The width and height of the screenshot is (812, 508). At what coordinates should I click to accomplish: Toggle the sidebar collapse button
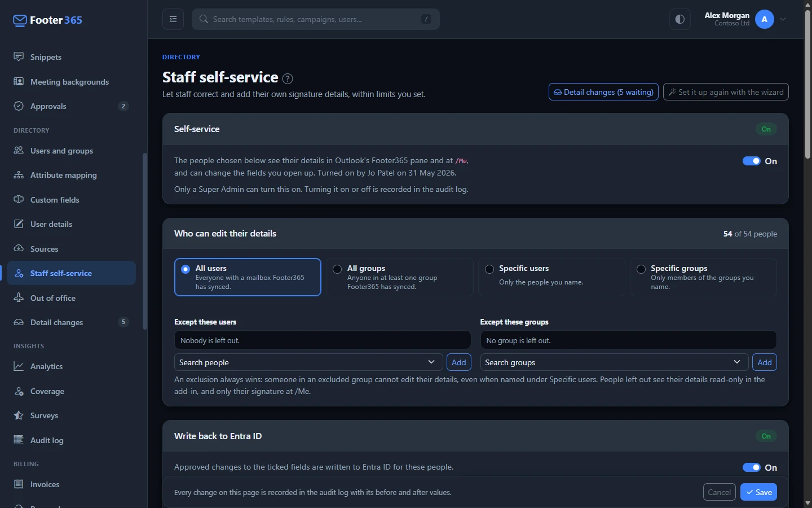[173, 19]
